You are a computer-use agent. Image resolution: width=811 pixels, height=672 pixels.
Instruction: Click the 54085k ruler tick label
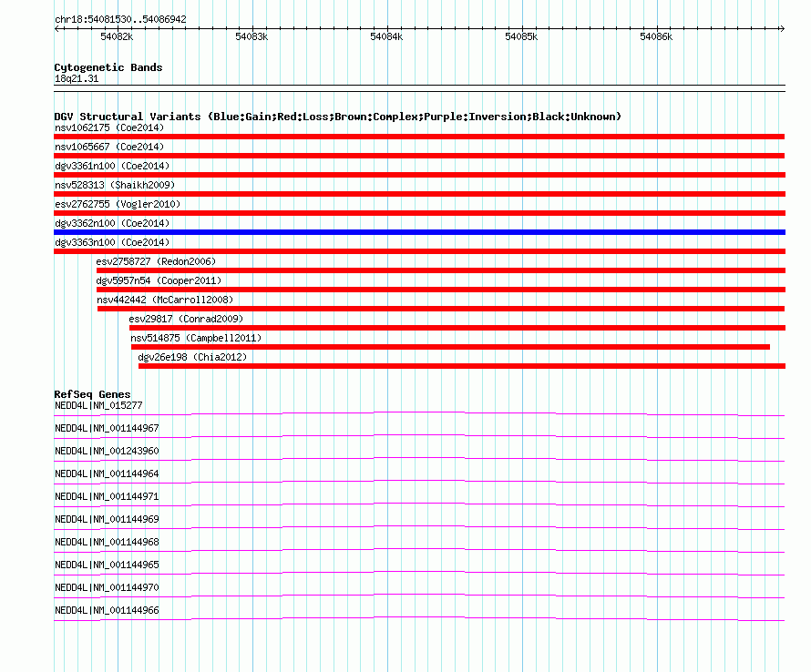click(521, 36)
